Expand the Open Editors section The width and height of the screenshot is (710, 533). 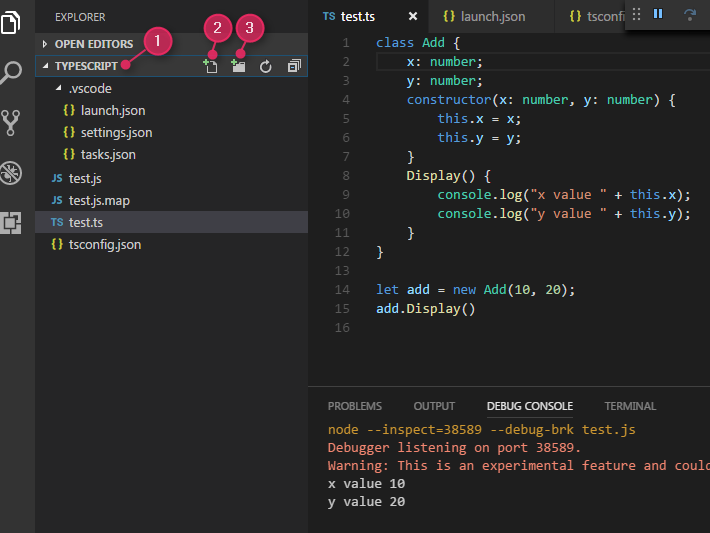[x=93, y=44]
